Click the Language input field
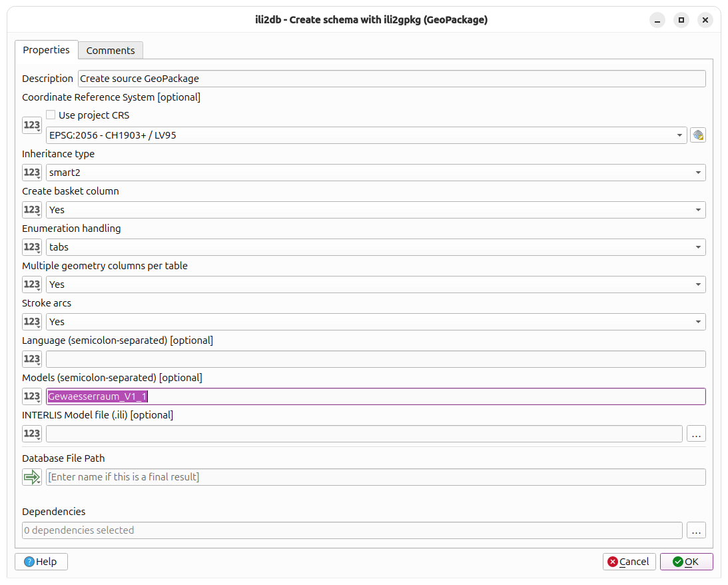The height and width of the screenshot is (585, 728). click(376, 359)
